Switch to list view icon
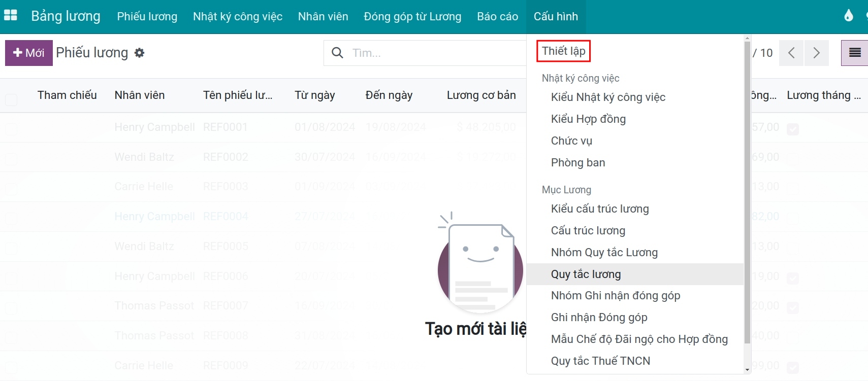The width and height of the screenshot is (868, 381). 855,53
